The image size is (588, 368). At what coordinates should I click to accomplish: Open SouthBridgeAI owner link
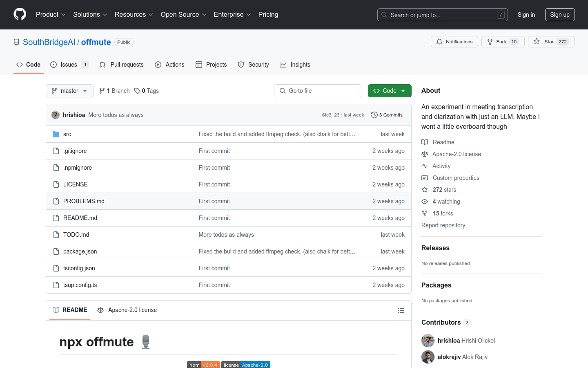[x=49, y=42]
